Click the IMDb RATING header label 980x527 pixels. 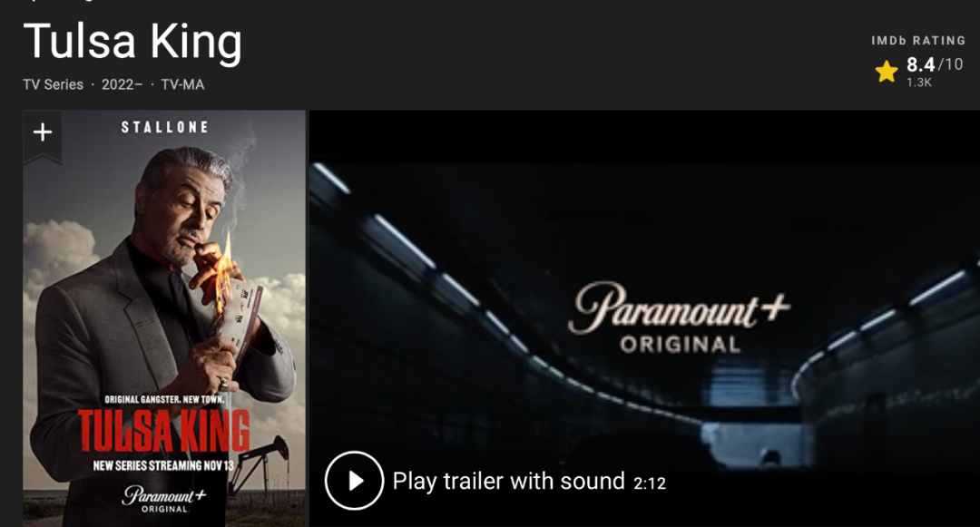click(x=918, y=41)
